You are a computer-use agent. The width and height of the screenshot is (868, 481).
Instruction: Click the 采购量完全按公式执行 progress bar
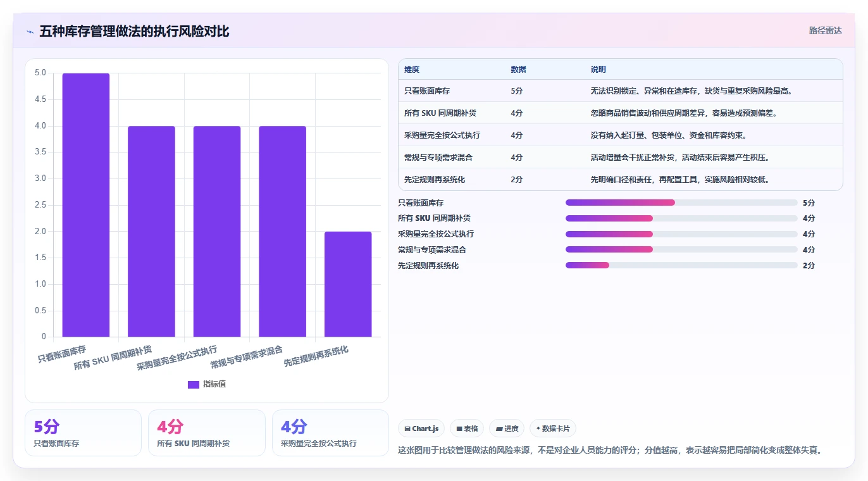(681, 234)
